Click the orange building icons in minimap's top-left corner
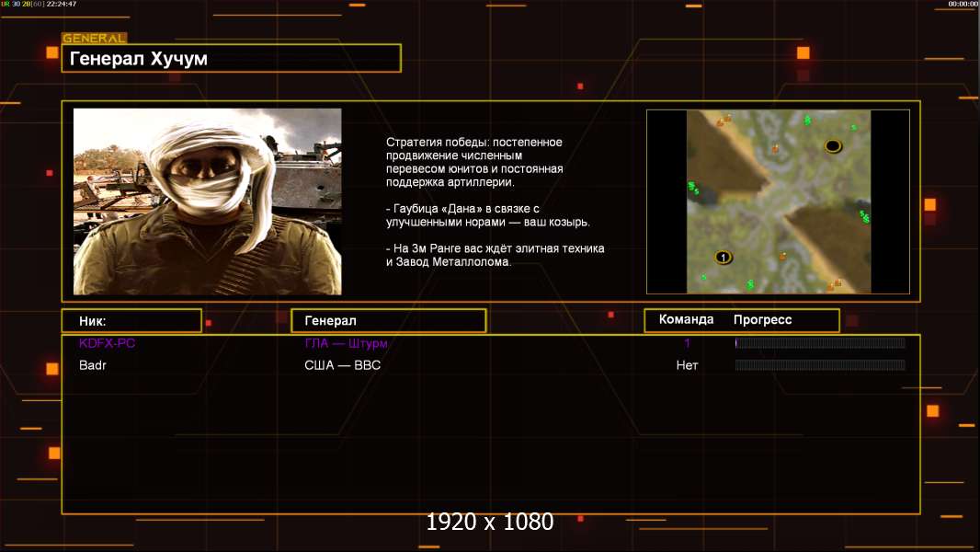This screenshot has height=552, width=980. coord(724,120)
